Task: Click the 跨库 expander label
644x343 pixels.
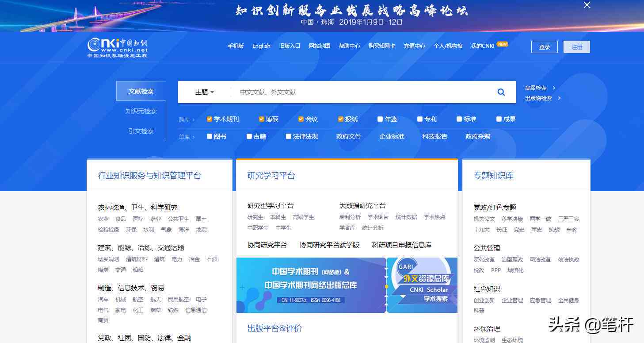Action: click(187, 119)
